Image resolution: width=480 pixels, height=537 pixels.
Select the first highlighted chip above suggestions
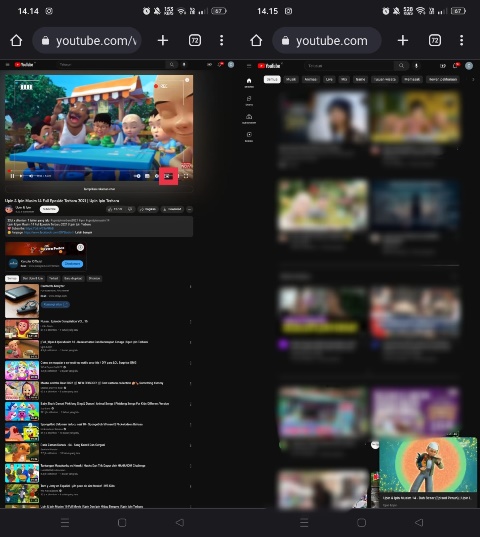point(12,278)
